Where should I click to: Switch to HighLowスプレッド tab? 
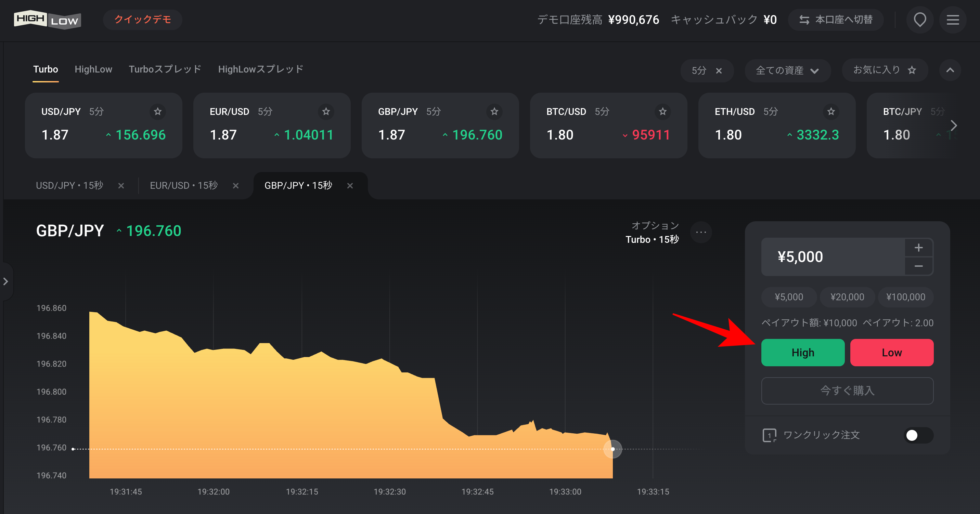point(261,69)
